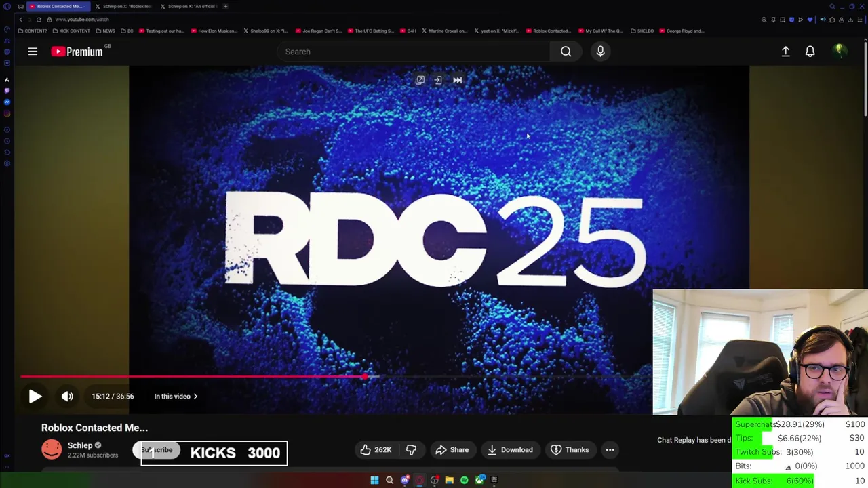
Task: Click into the YouTube Search field
Action: point(414,52)
